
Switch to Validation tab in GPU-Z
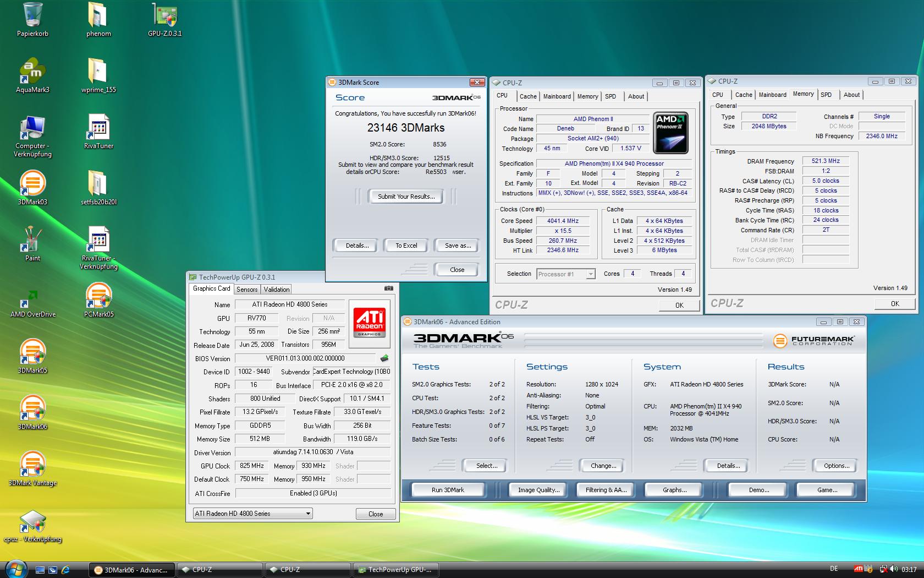pyautogui.click(x=276, y=290)
